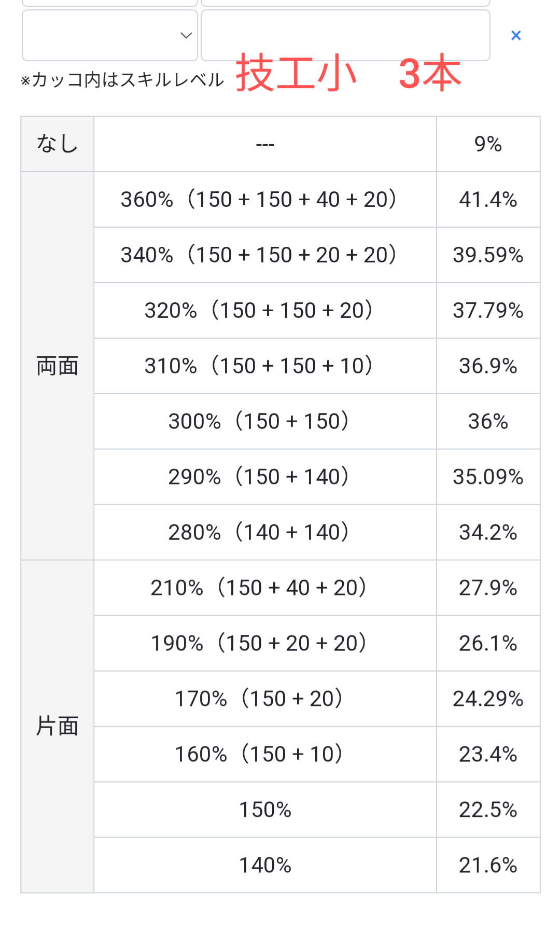The image size is (560, 933).
Task: Select the 35.09% value cell
Action: coord(488,477)
